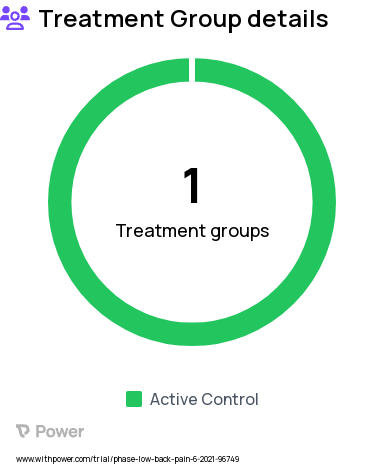Select the green Active Control legend swatch
The image size is (384, 465).
[x=134, y=399]
